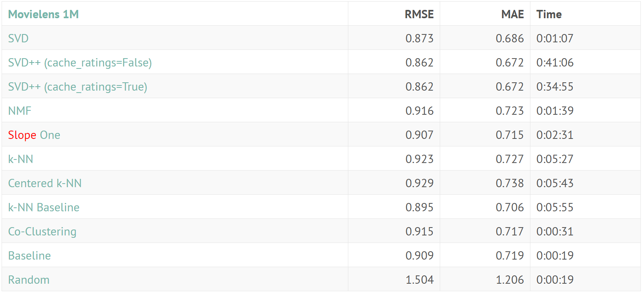The width and height of the screenshot is (644, 294).
Task: Open the Random algorithm link
Action: click(x=28, y=280)
